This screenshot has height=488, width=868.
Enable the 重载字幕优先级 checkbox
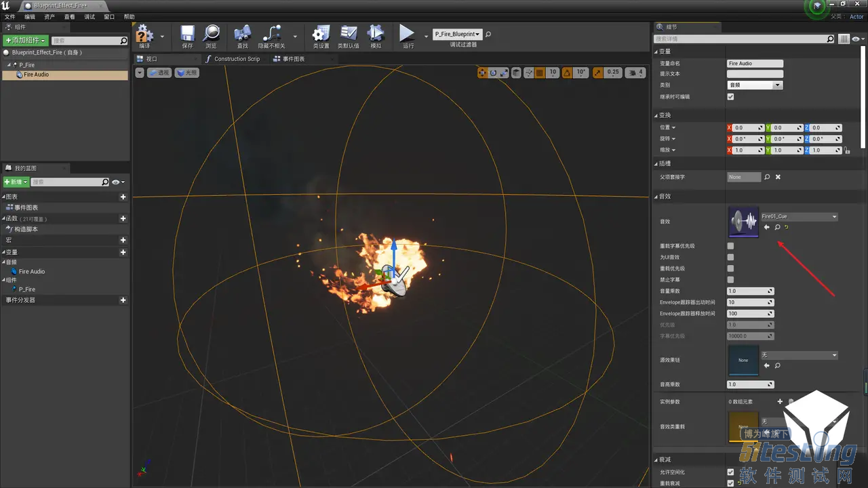(x=730, y=245)
